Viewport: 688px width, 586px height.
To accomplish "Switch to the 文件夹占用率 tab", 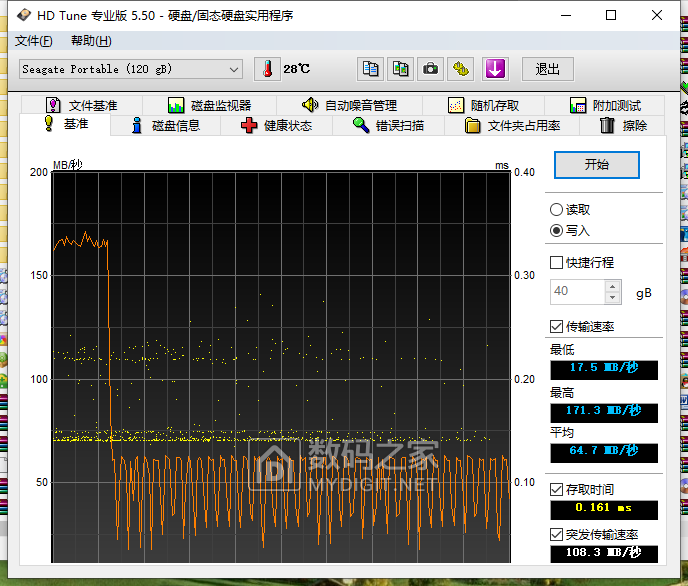I will tap(512, 125).
